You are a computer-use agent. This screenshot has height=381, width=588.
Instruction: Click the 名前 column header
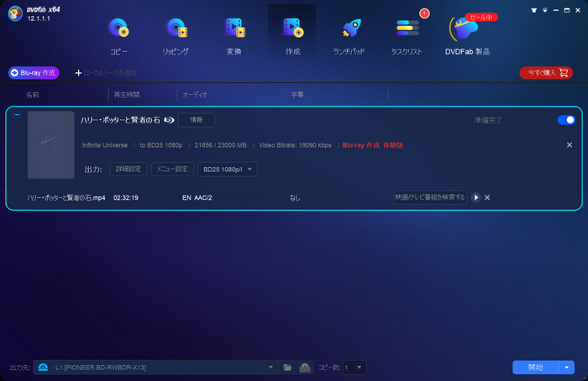32,95
